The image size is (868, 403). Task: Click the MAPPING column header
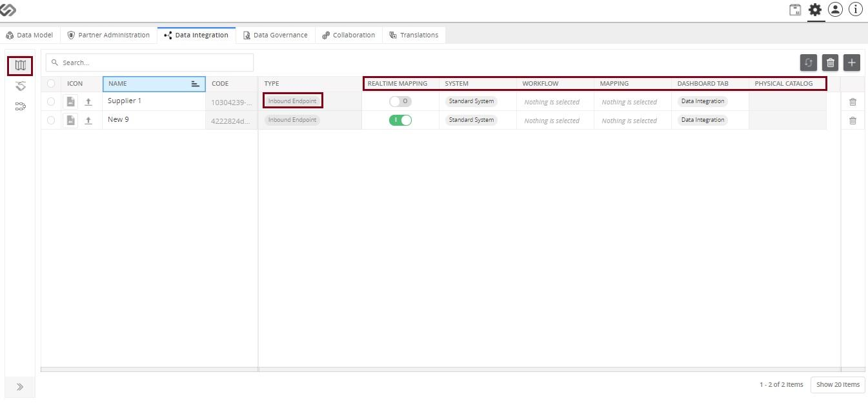coord(632,84)
